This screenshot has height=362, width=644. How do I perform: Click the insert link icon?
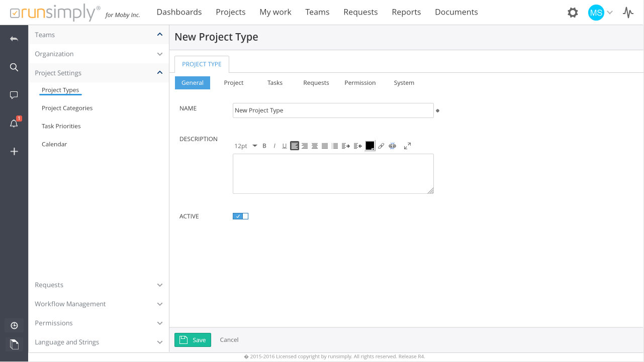[381, 146]
